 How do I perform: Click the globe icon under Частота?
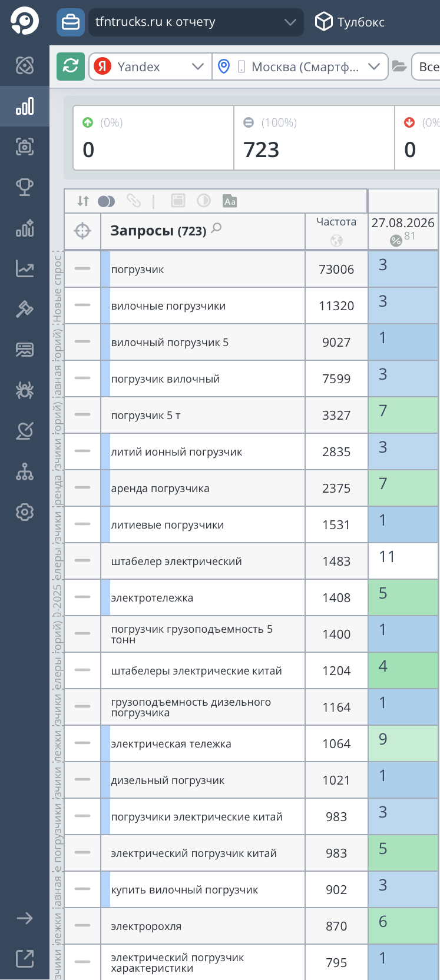tap(336, 240)
